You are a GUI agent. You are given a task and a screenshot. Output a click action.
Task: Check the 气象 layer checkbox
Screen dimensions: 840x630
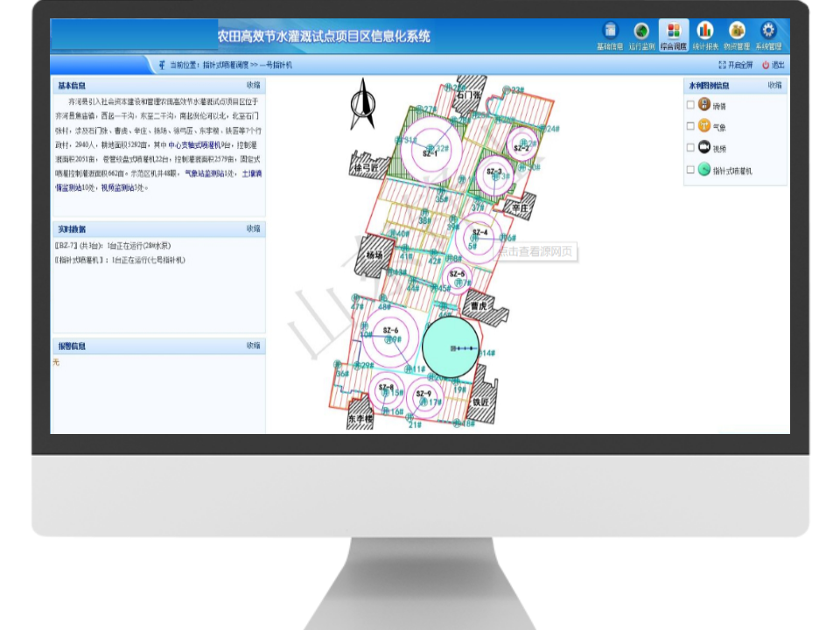pyautogui.click(x=690, y=127)
